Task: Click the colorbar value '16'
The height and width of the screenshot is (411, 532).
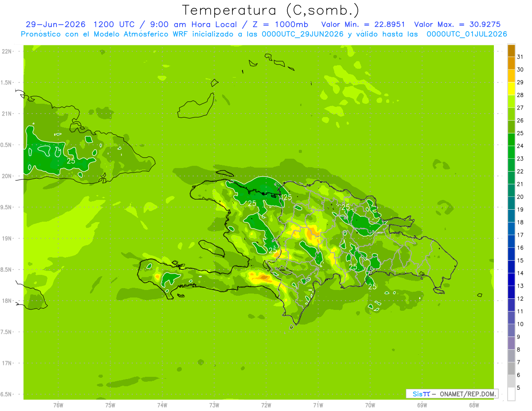Action: [520, 248]
